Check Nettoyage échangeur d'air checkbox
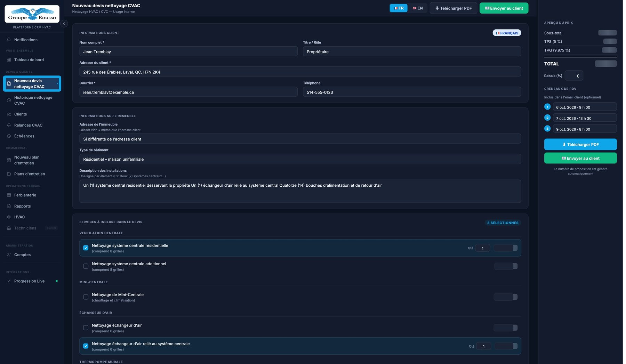 (86, 328)
